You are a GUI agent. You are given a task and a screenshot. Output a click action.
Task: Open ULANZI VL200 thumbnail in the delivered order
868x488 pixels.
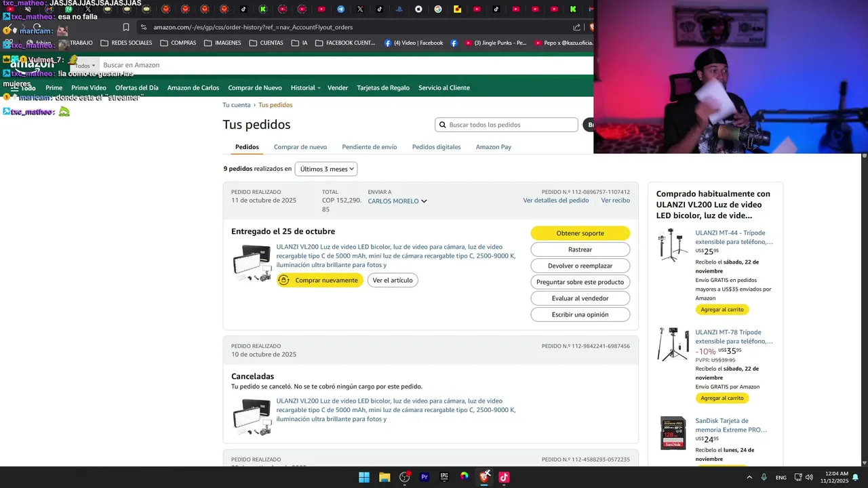[252, 264]
